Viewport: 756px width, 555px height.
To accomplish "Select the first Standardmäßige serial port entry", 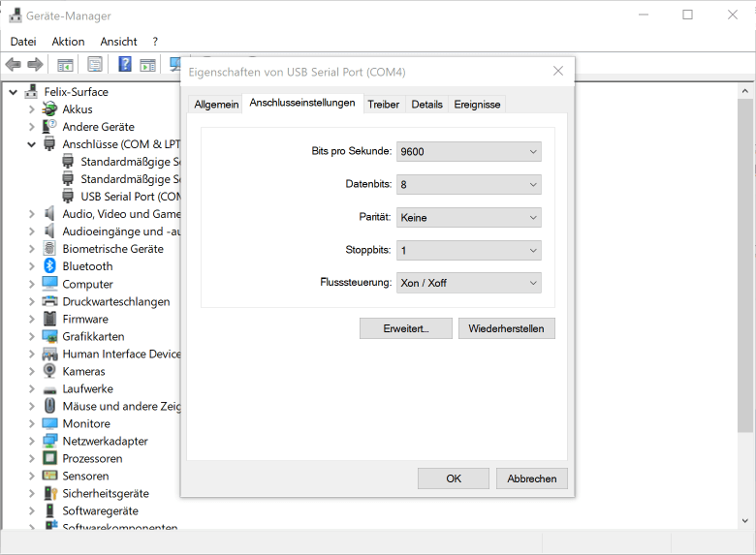I will click(130, 162).
